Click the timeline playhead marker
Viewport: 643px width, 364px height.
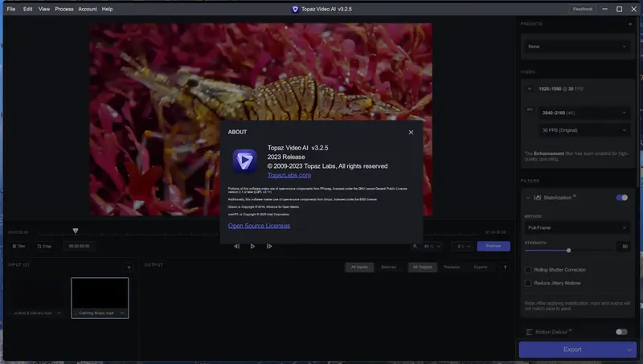pos(76,231)
